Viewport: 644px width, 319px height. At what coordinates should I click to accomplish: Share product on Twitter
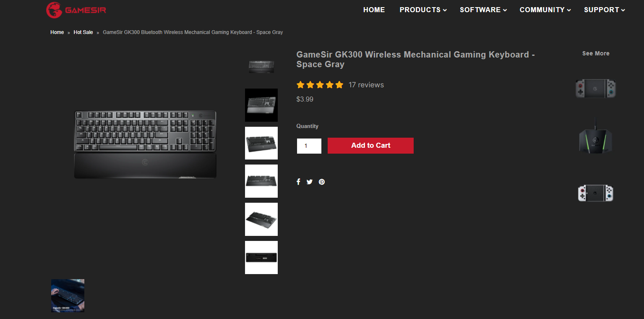[x=310, y=182]
